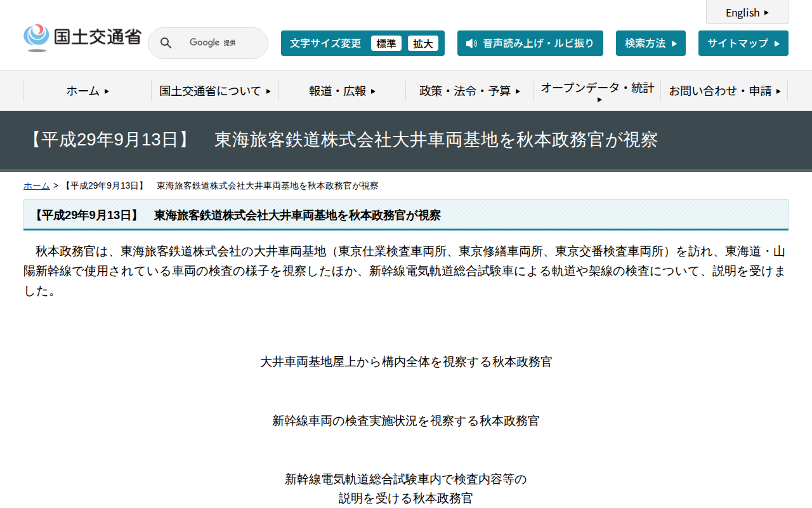Expand the 報道・広報 menu
Image resolution: width=812 pixels, height=508 pixels.
tap(342, 91)
